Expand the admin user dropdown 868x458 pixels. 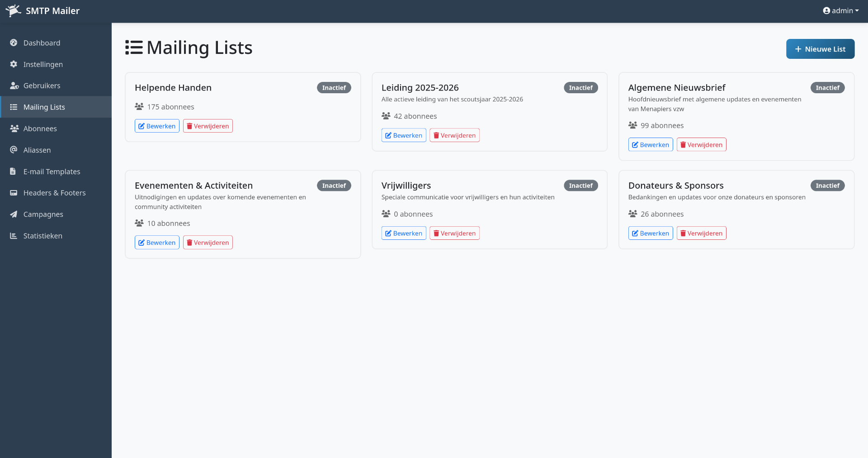(840, 11)
